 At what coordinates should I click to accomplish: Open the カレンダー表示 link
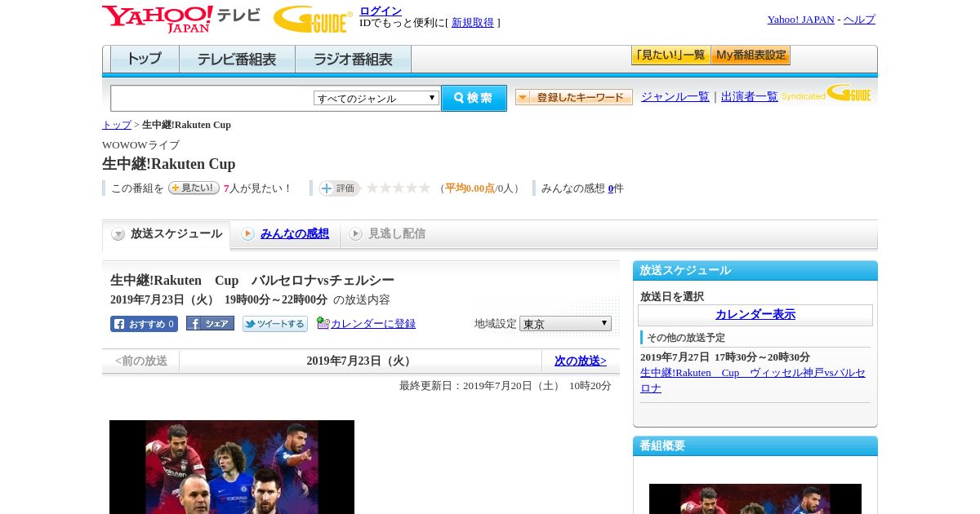tap(755, 315)
